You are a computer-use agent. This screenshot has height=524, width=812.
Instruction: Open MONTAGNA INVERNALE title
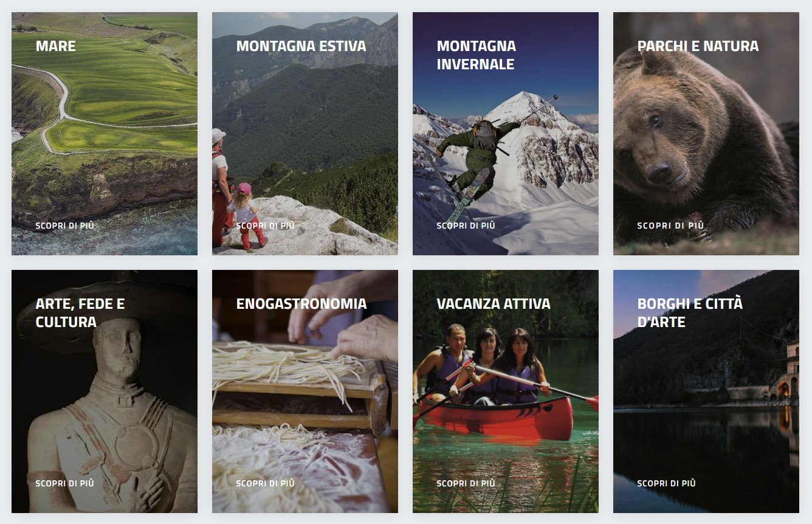[477, 55]
